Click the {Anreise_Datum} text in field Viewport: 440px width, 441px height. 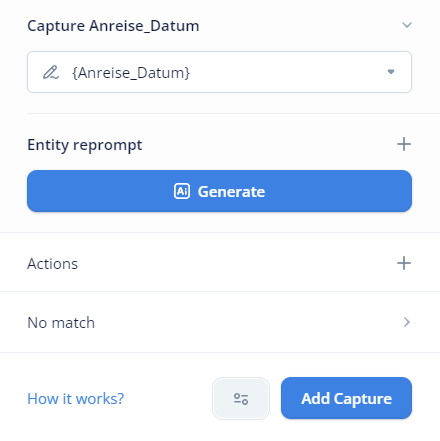click(131, 73)
